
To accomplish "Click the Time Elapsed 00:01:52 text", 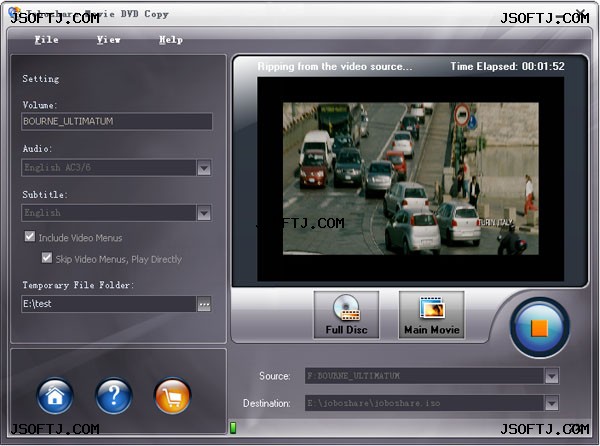I will (507, 66).
